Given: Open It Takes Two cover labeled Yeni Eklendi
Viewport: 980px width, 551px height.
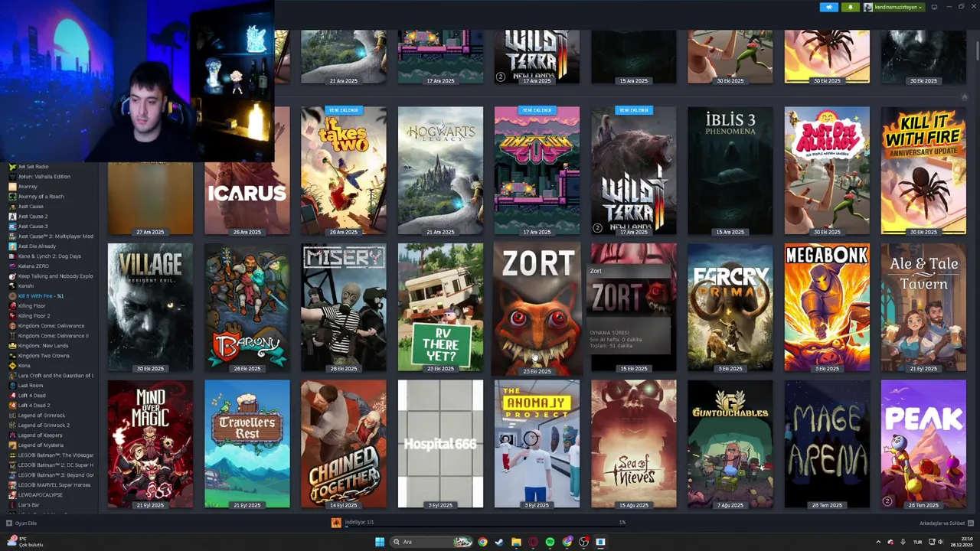Looking at the screenshot, I should tap(344, 171).
